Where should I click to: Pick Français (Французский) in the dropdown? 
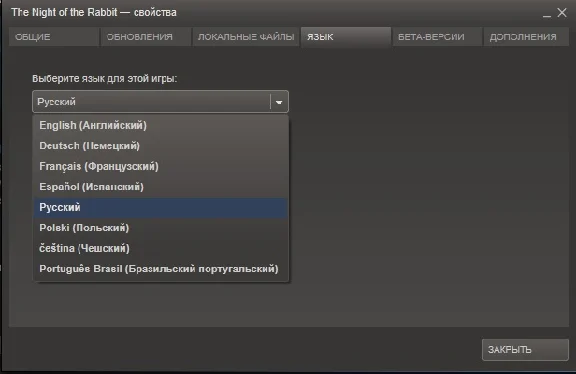pyautogui.click(x=160, y=166)
